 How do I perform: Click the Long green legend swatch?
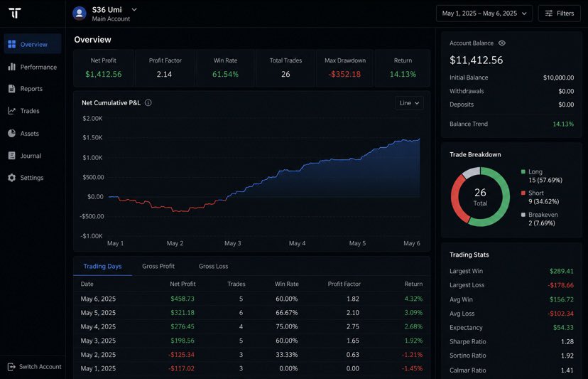tap(523, 171)
